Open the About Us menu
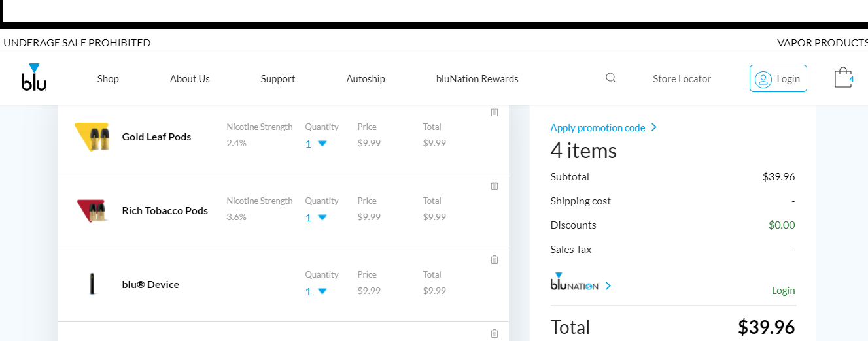 190,79
